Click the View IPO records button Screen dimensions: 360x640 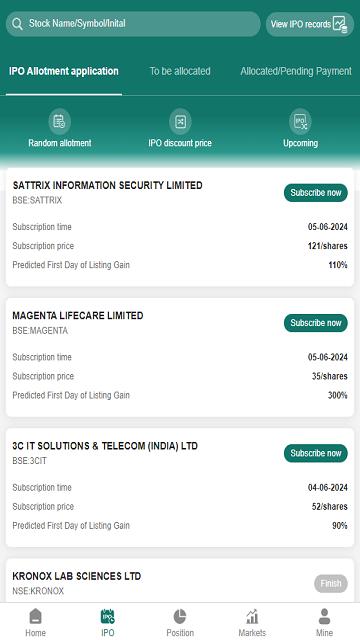point(310,24)
